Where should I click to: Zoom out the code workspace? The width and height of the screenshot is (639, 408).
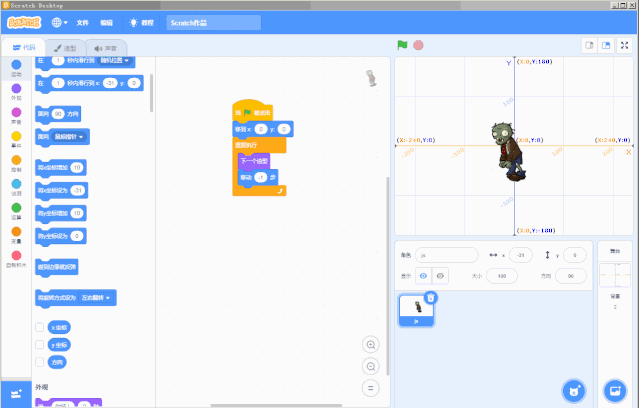pyautogui.click(x=371, y=366)
